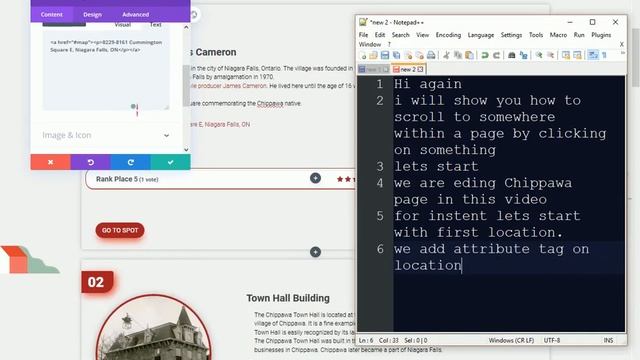The image size is (640, 360).
Task: Select the Content tab in Divi panel
Action: click(x=51, y=14)
